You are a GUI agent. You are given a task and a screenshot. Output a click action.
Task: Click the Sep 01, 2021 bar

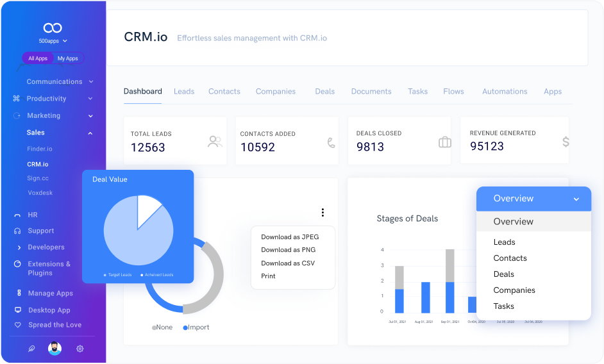(x=450, y=281)
